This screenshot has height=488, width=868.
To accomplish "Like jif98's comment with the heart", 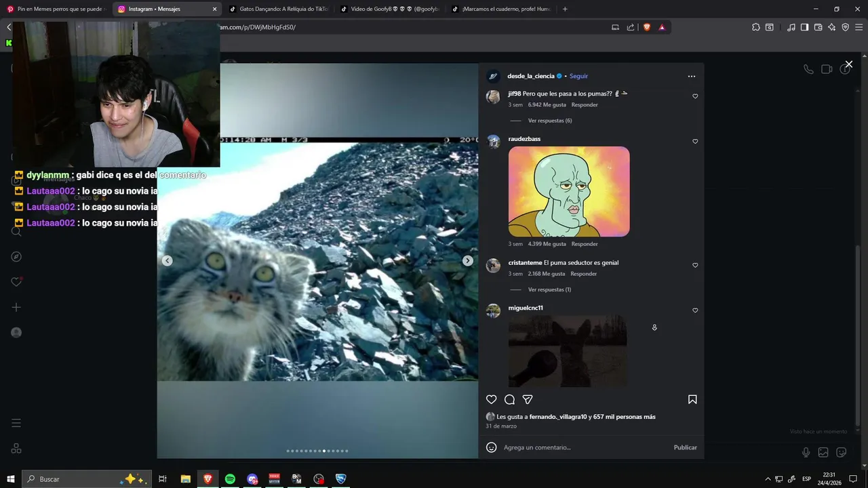I will [695, 96].
